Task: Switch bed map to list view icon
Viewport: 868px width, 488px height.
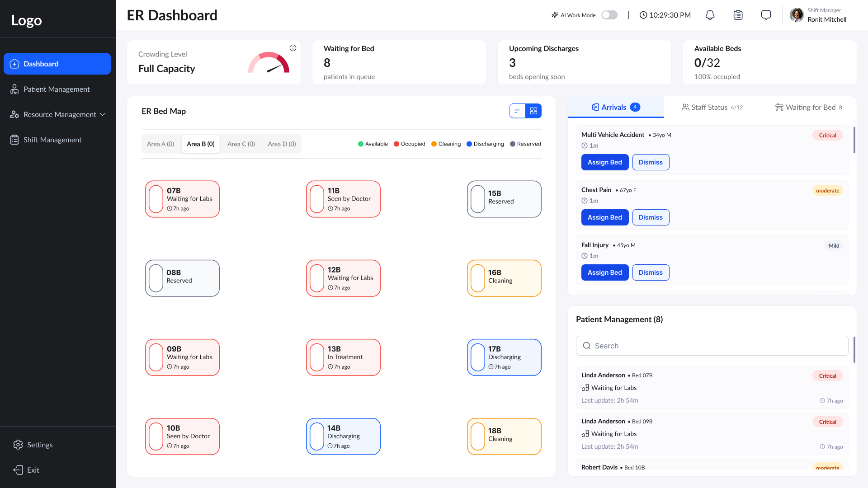Action: pos(517,111)
